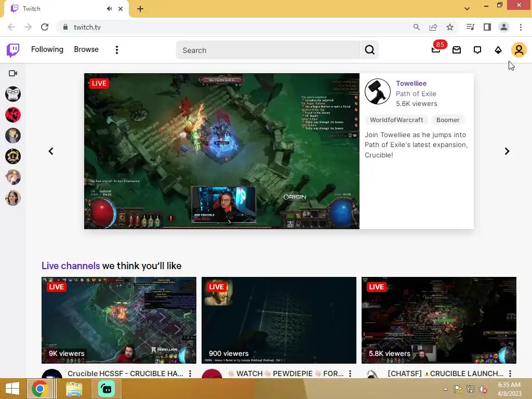Open the pink-haired avatar followed channel
Screen dimensions: 532x399
[13, 177]
